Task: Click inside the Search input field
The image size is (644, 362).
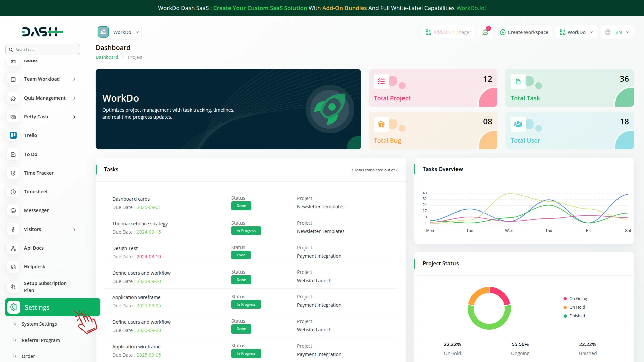Action: (43, 49)
